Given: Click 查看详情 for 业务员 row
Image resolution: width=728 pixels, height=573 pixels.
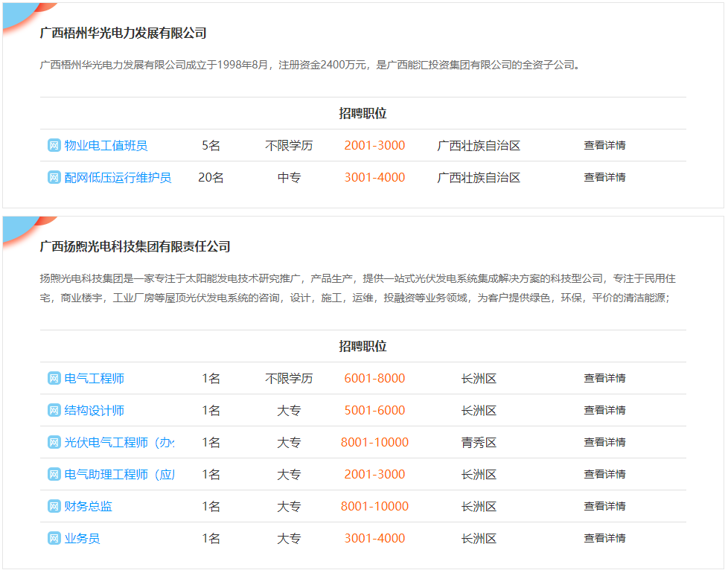Looking at the screenshot, I should (x=604, y=539).
